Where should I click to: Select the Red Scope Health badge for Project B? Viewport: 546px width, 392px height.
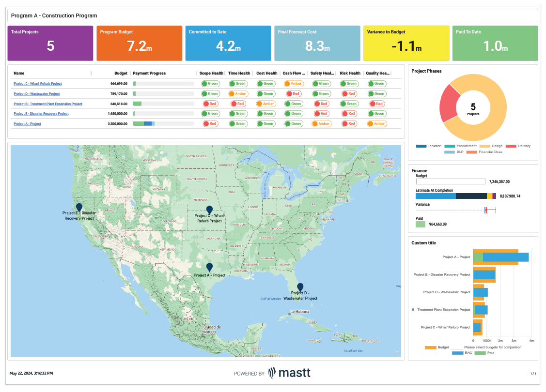[211, 103]
